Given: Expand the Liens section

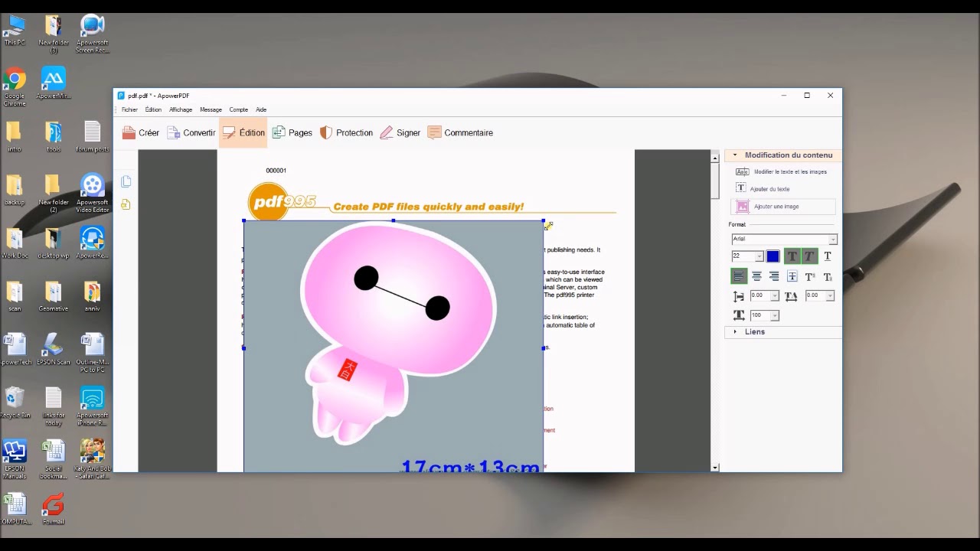Looking at the screenshot, I should tap(735, 332).
